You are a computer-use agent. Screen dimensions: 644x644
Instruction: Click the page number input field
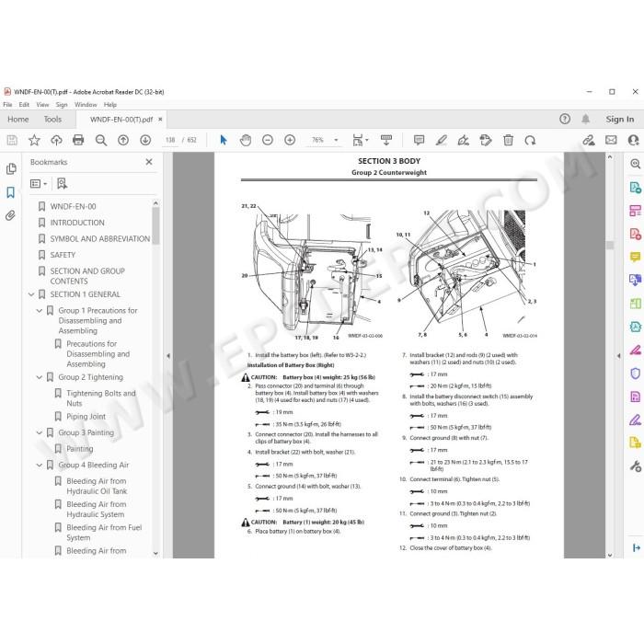(x=170, y=140)
